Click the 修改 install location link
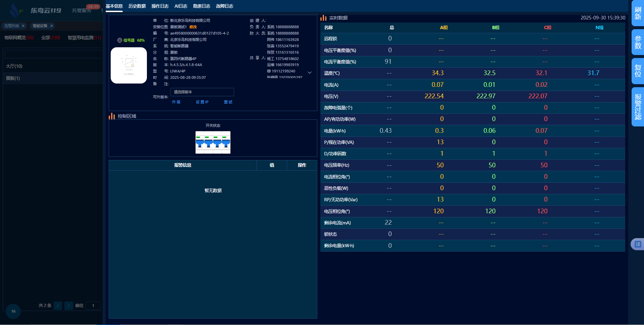644x325 pixels. pyautogui.click(x=193, y=27)
